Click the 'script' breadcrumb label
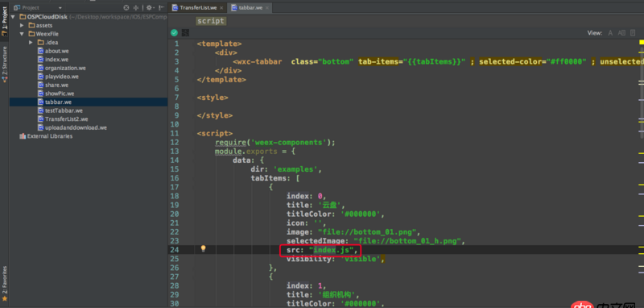 (x=211, y=21)
